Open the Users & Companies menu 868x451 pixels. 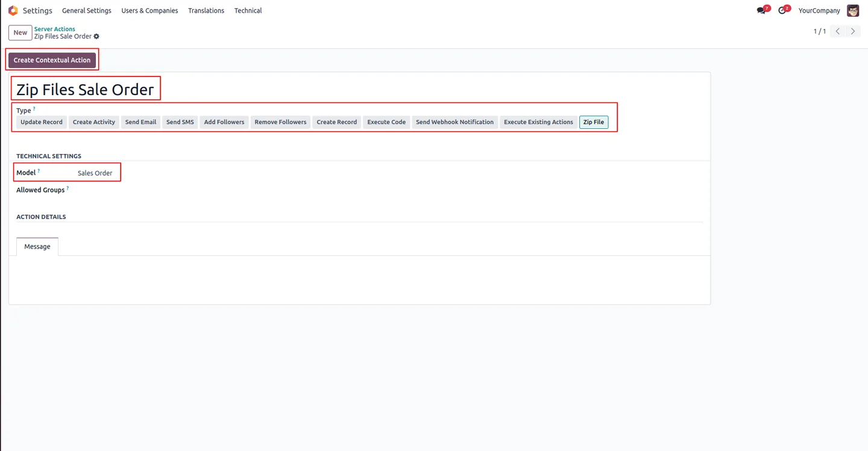(149, 10)
